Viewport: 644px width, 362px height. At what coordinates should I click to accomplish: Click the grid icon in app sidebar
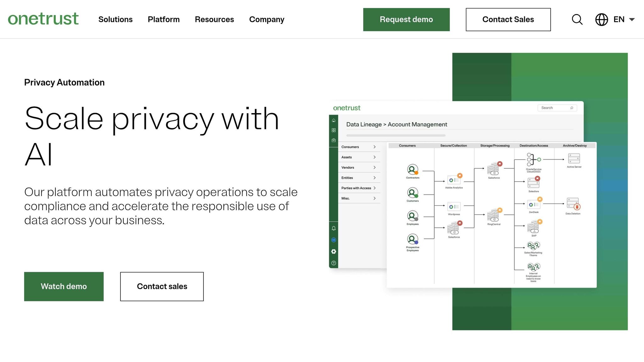(334, 130)
